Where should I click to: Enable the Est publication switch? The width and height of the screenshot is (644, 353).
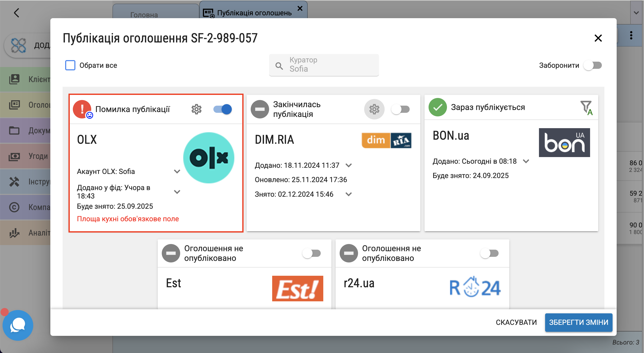click(x=312, y=253)
